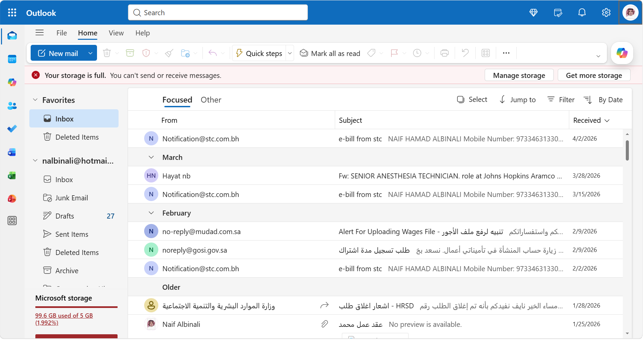
Task: Open Sent Items folder
Action: 74,234
